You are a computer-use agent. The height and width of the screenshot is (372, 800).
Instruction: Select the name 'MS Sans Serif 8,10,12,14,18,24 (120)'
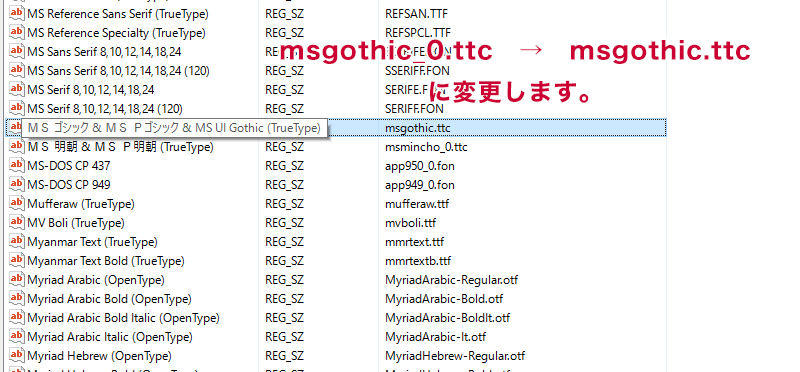coord(118,71)
